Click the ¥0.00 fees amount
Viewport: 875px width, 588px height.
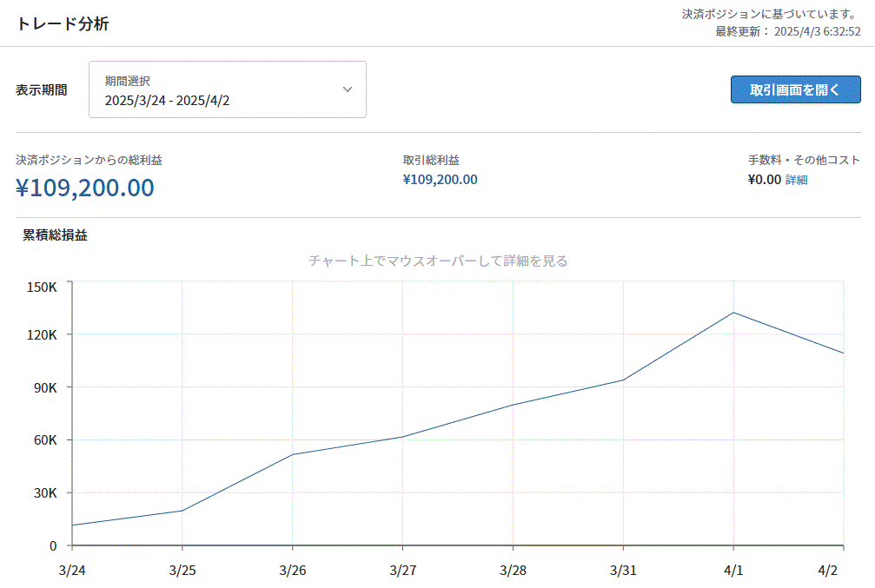(x=764, y=180)
